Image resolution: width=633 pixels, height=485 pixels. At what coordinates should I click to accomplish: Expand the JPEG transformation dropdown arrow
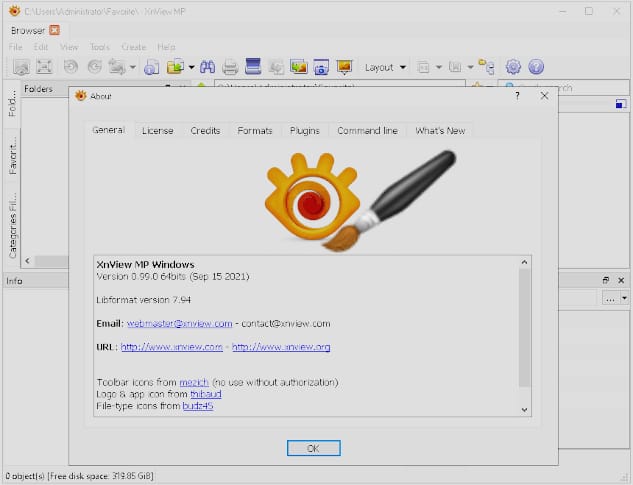click(x=133, y=67)
